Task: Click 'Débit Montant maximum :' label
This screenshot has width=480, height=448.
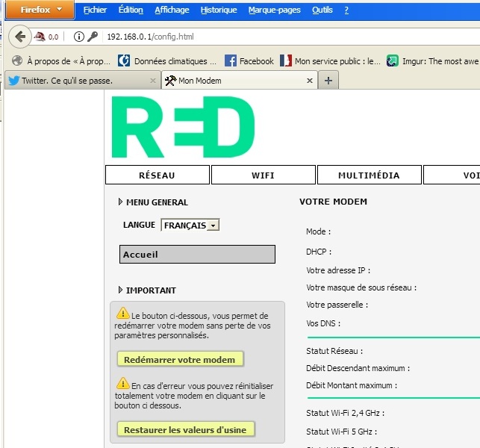Action: click(352, 385)
